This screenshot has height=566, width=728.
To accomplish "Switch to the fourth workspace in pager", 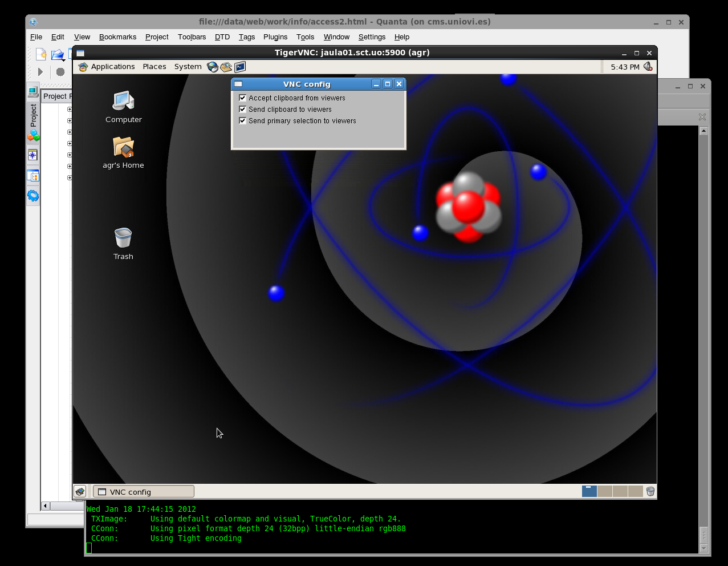I will click(635, 491).
